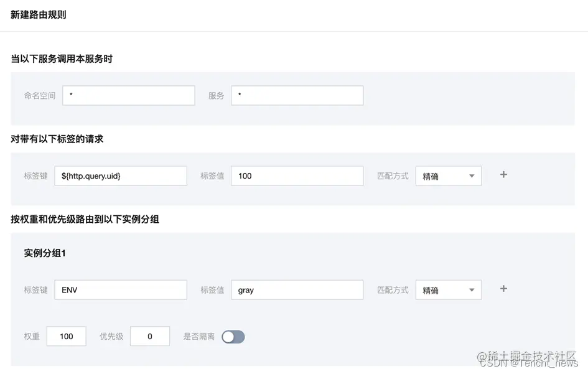
Task: Click the tag value field showing gray
Action: (297, 289)
